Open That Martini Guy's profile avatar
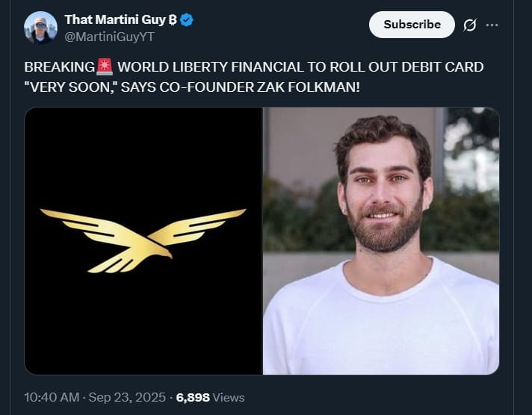This screenshot has height=415, width=532. click(x=40, y=28)
